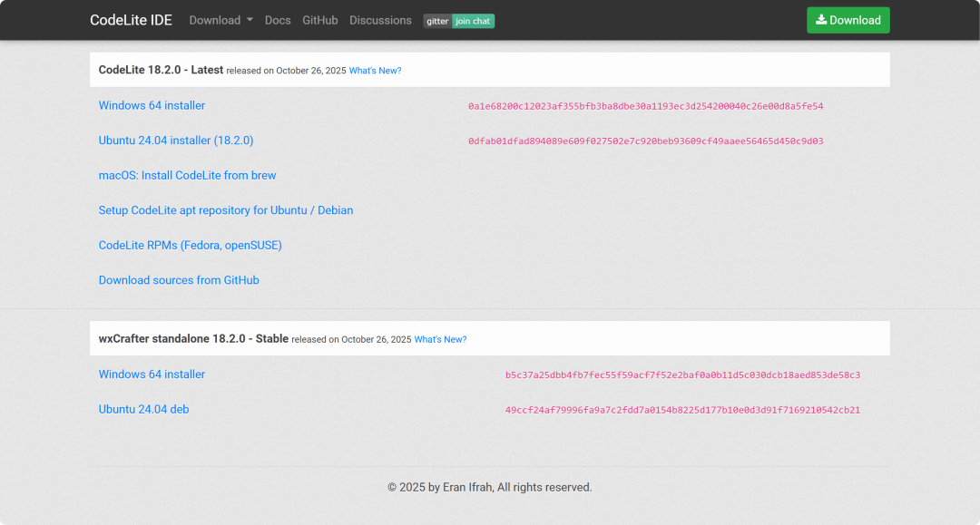Open What's New for wxCrafter standalone
Viewport: 980px width, 525px height.
pyautogui.click(x=440, y=339)
